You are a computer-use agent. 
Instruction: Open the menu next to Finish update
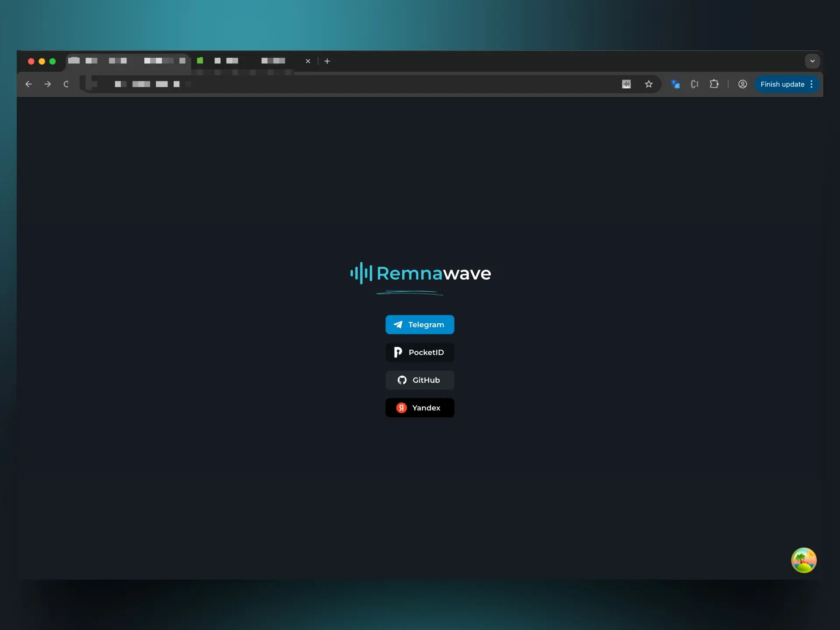click(812, 84)
